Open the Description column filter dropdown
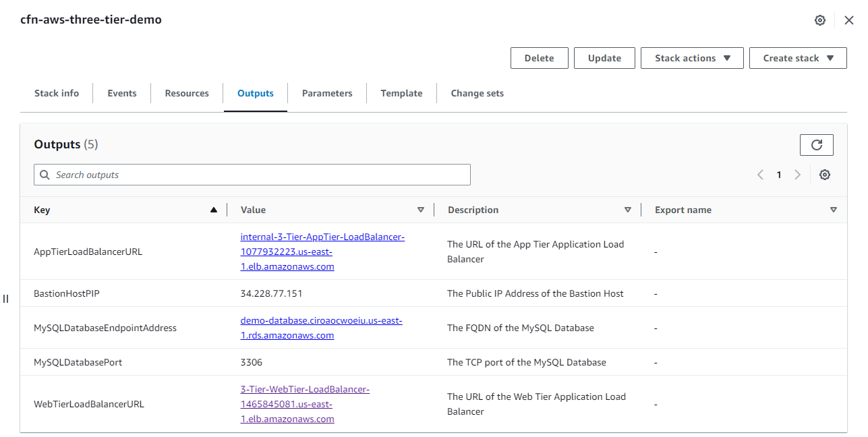Screen dimensions: 868x437 coord(627,209)
